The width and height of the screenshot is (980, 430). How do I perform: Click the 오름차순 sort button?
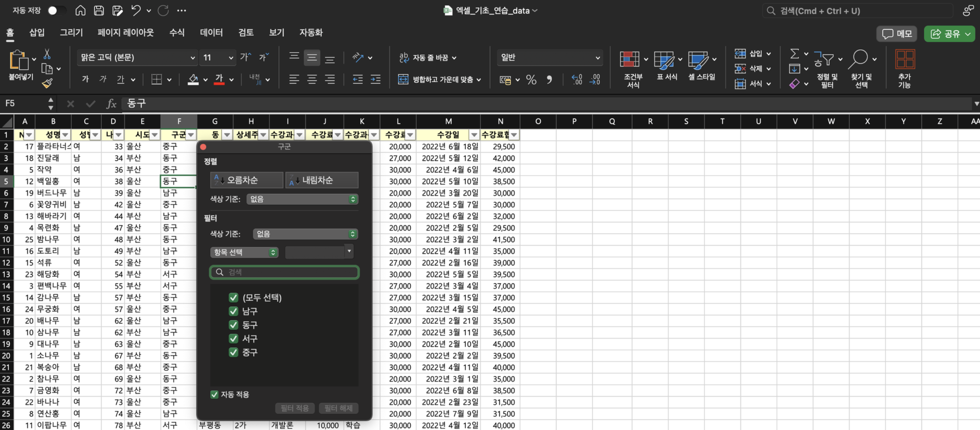246,180
